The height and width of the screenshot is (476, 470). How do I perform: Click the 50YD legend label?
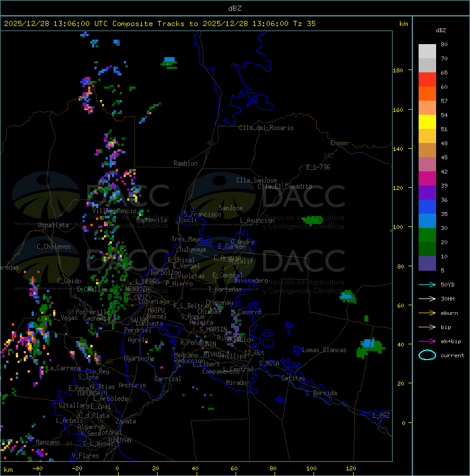pyautogui.click(x=447, y=285)
